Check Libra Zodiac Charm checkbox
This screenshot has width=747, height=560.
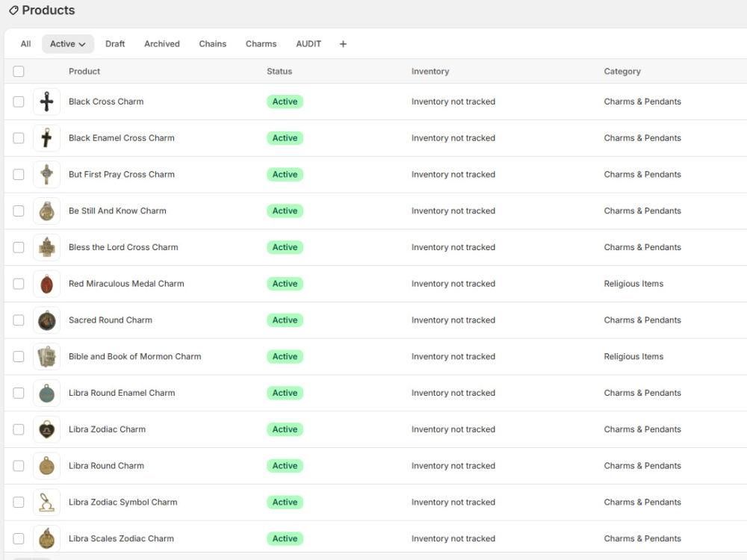pyautogui.click(x=19, y=429)
